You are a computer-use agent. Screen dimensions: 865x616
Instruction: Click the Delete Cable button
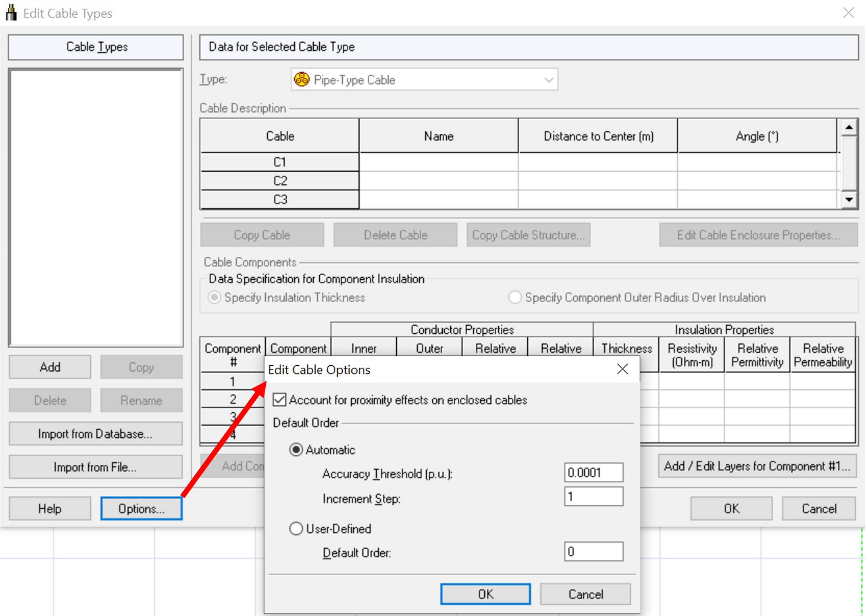396,235
